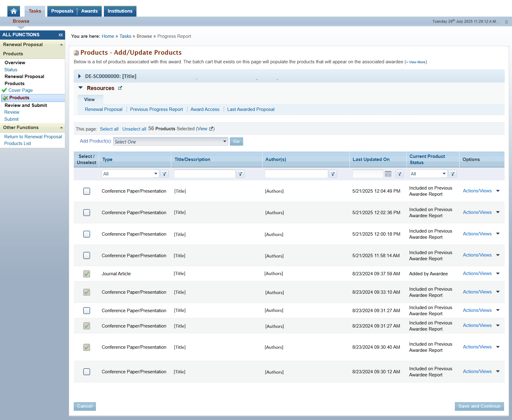Image resolution: width=512 pixels, height=420 pixels.
Task: Click the Current Product Status filter icon
Action: (452, 174)
